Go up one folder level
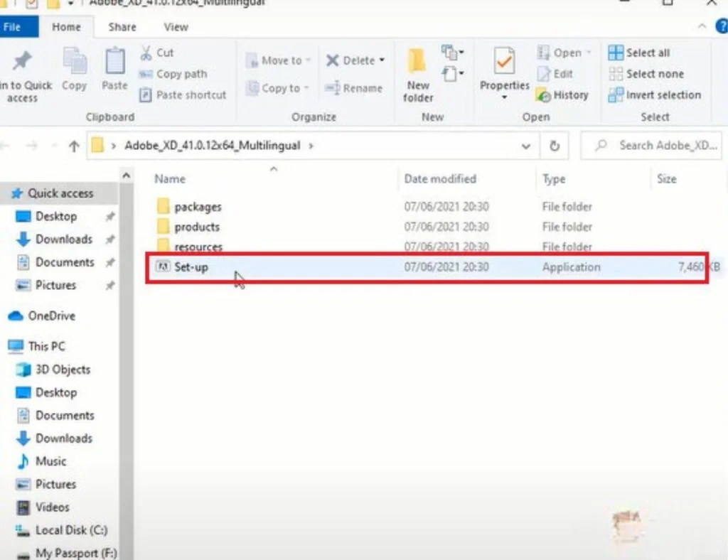The image size is (728, 560). pyautogui.click(x=74, y=146)
